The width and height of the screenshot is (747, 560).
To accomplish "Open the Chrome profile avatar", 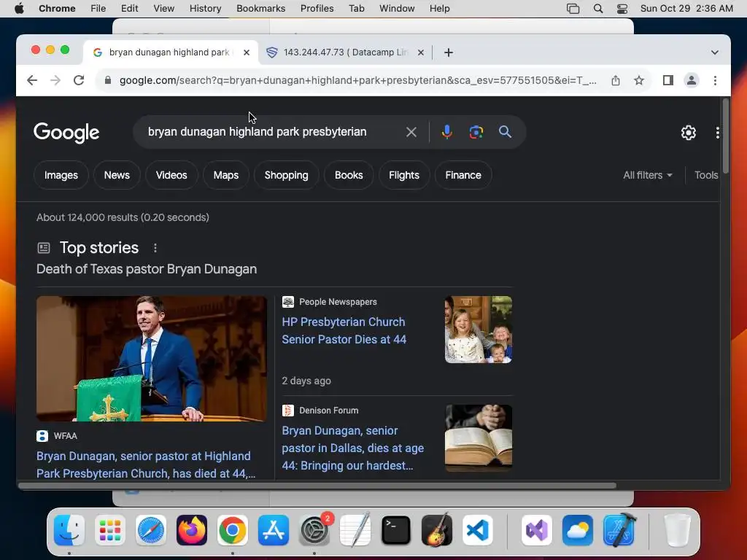I will pos(692,80).
